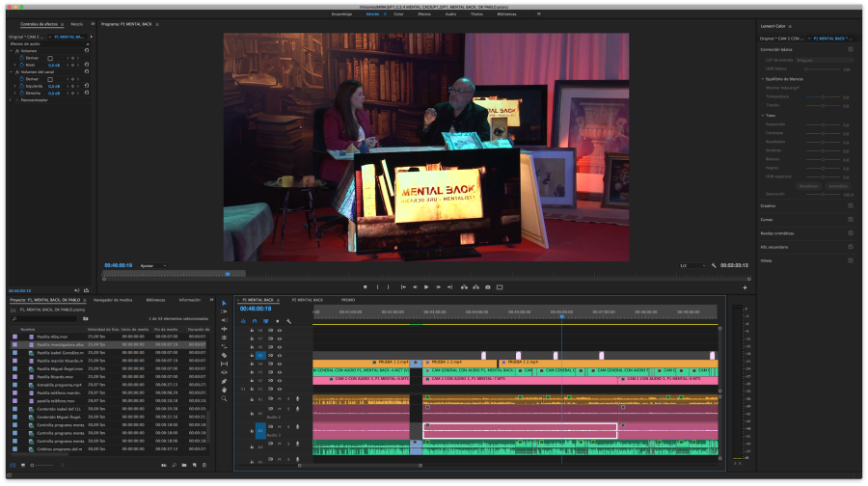Click the Restablecer button in Lumetri
This screenshot has width=868, height=486.
click(x=809, y=186)
